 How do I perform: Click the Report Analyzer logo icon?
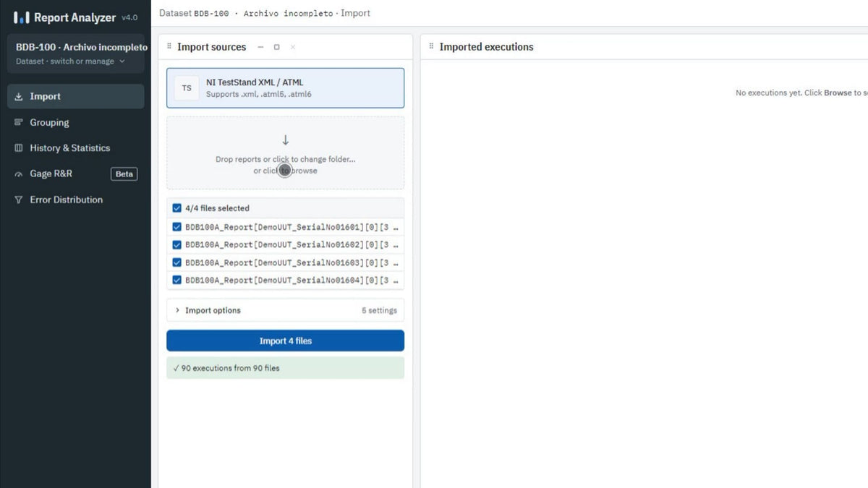[x=22, y=17]
